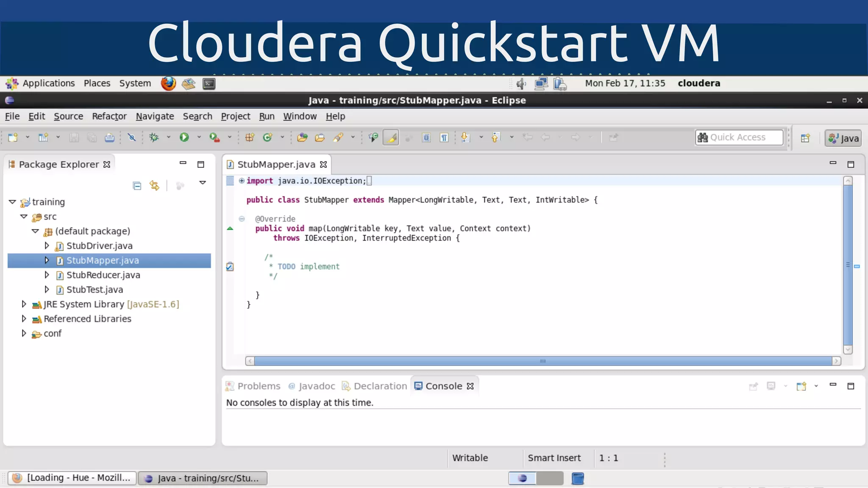
Task: Minimize the Package Explorer panel
Action: click(x=183, y=163)
